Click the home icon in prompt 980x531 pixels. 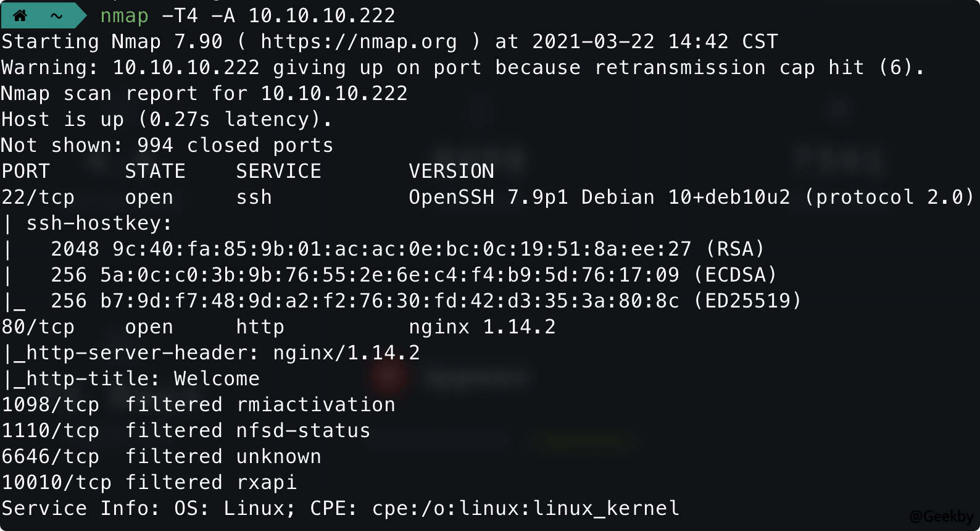pos(20,15)
